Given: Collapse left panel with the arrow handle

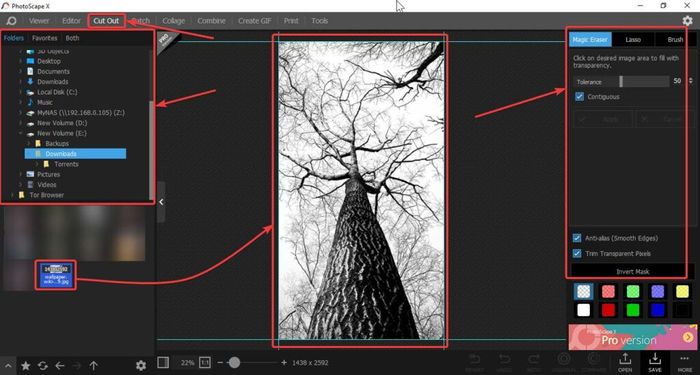Looking at the screenshot, I should tap(161, 202).
